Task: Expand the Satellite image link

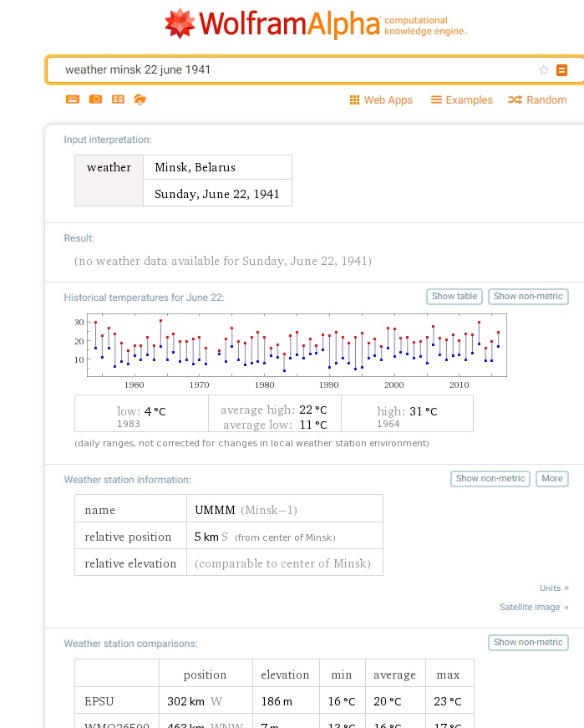Action: click(x=534, y=608)
